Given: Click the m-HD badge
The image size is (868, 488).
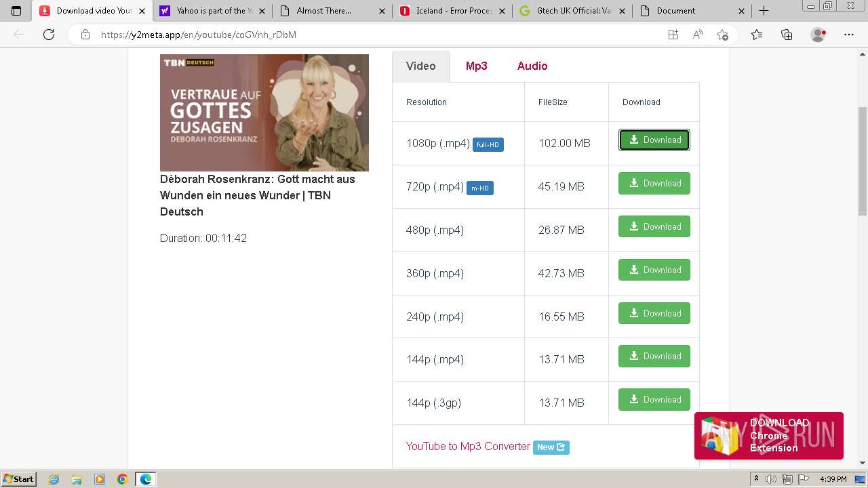Looking at the screenshot, I should pos(480,188).
